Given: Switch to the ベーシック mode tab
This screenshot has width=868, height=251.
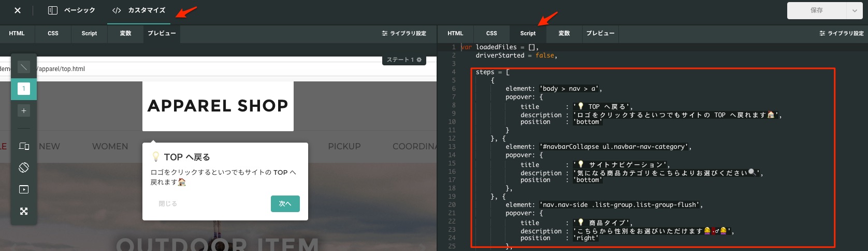Looking at the screenshot, I should (x=71, y=10).
